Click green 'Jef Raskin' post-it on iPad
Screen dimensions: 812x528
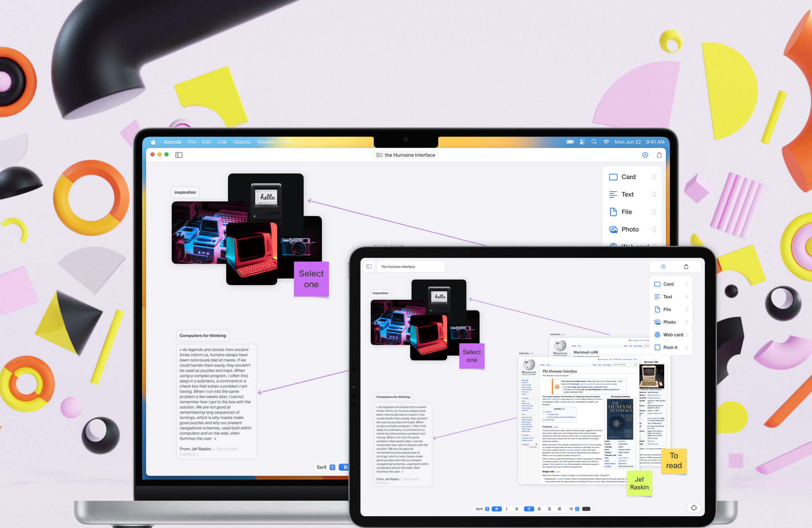639,483
